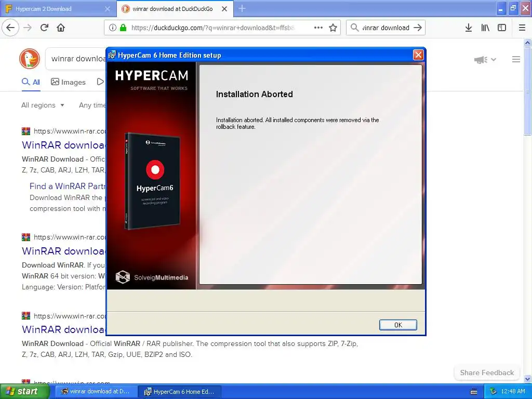This screenshot has height=399, width=532.
Task: Reload the current page
Action: coord(44,28)
